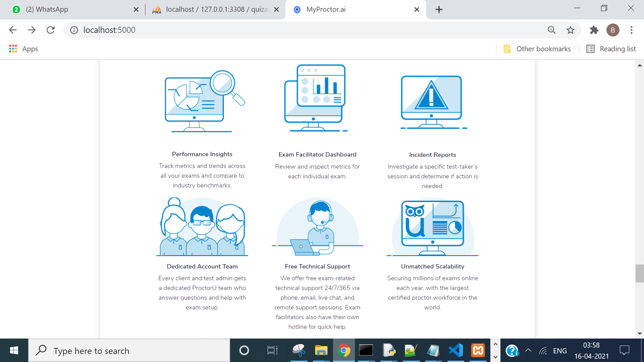644x362 pixels.
Task: Open a new browser tab
Action: (x=439, y=9)
